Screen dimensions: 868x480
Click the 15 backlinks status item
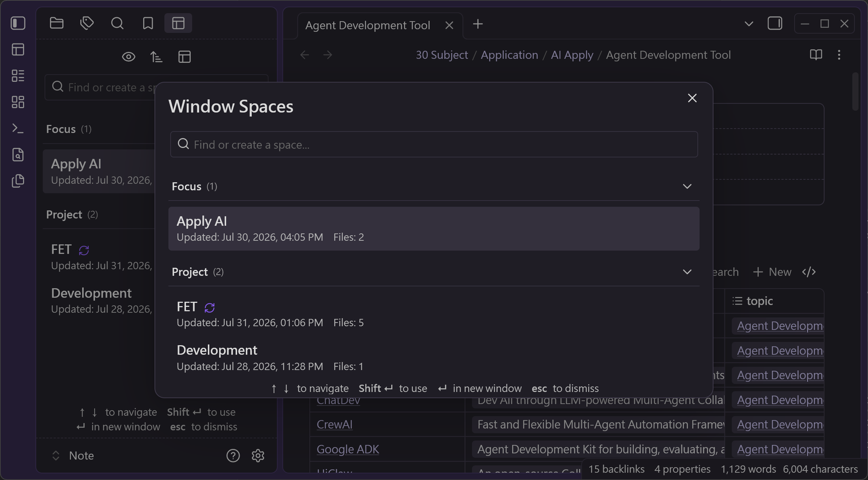[616, 469]
